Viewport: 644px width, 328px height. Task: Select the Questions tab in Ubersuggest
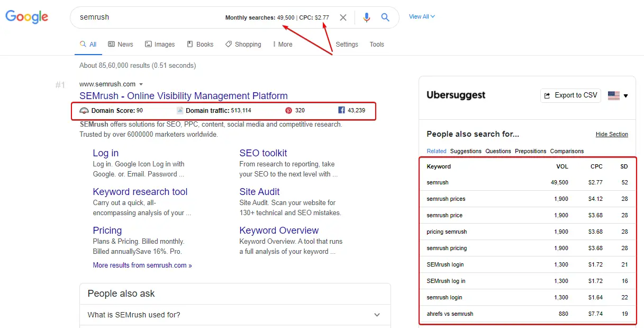click(x=498, y=151)
